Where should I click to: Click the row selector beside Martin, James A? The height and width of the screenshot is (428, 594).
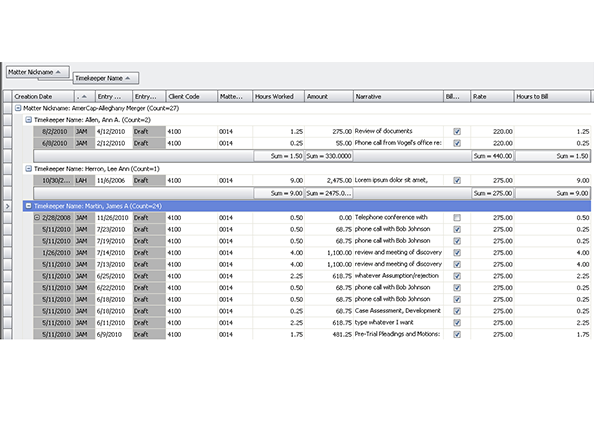7,206
